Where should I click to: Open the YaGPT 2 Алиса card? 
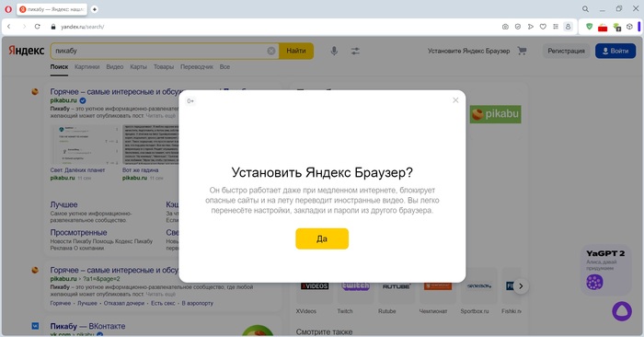[605, 270]
